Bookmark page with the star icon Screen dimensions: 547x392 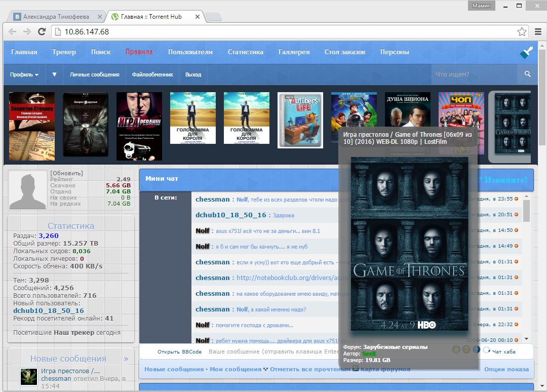tap(522, 32)
